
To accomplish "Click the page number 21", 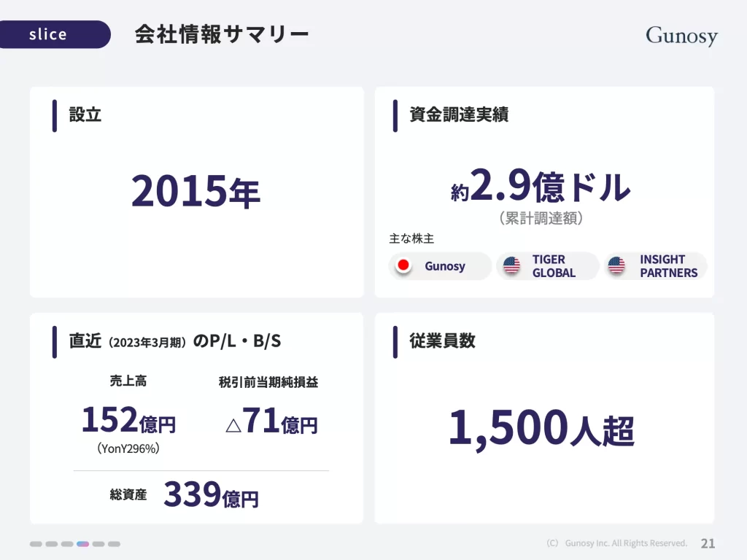I will (708, 543).
